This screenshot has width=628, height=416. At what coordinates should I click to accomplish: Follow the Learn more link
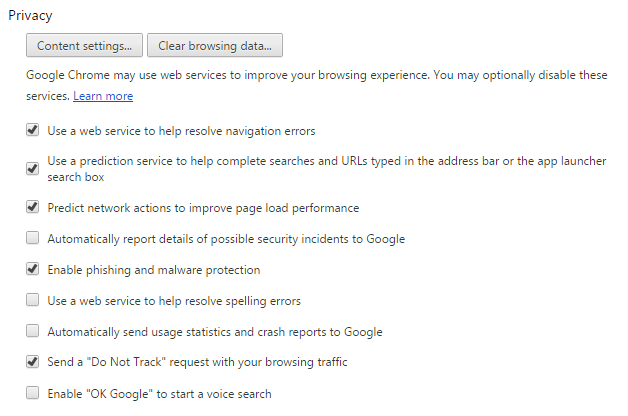(x=103, y=96)
